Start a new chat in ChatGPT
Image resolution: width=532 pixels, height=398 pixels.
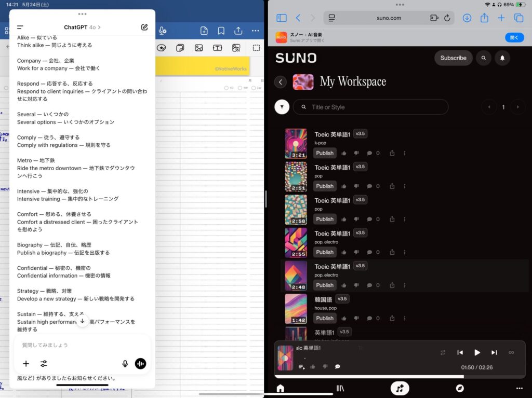(x=144, y=27)
